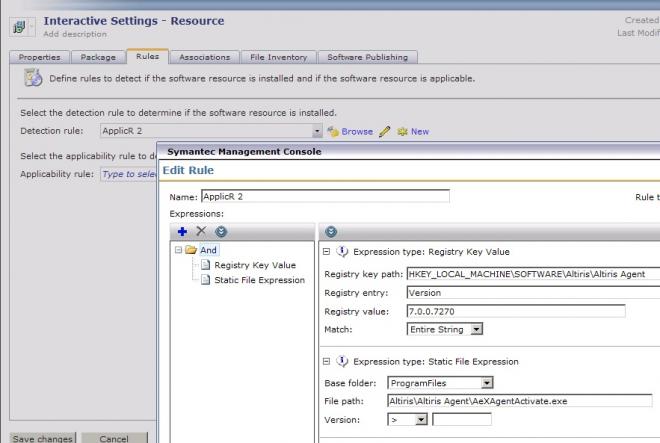Click the info icon of Registry Key Value expression
Screen dimensions: 660x443
point(342,251)
